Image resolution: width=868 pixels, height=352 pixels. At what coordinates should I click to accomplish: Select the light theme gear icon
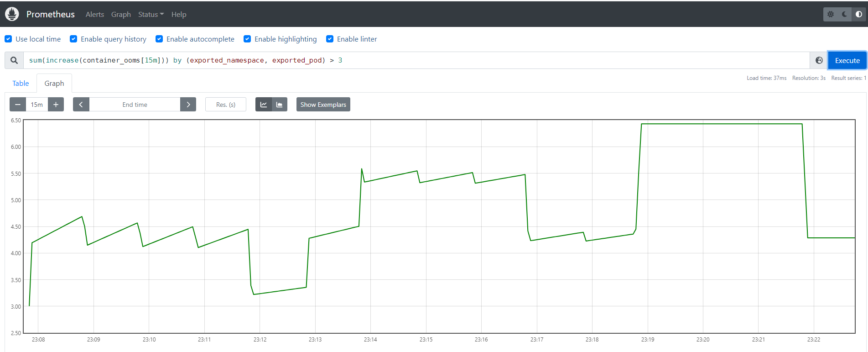[x=831, y=14]
